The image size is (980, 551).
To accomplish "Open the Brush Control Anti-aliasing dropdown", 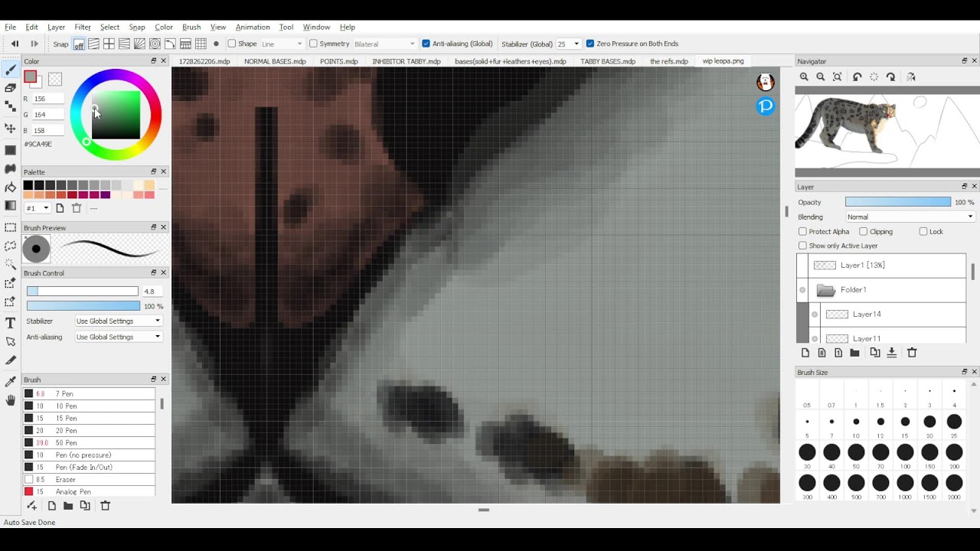I will 119,337.
